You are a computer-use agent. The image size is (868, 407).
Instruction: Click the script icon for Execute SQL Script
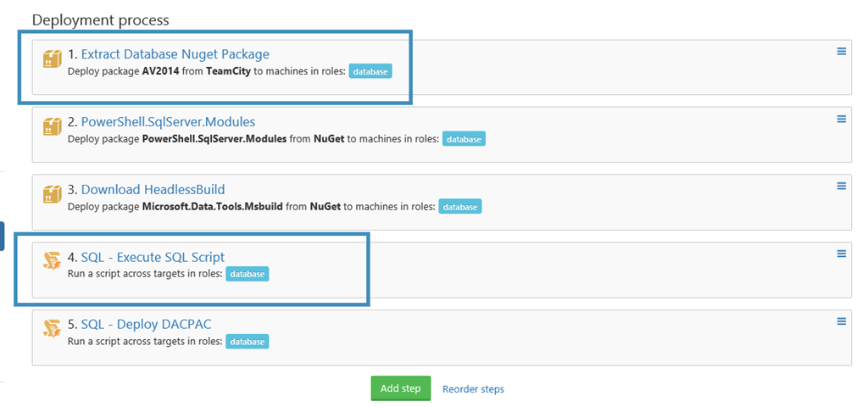pyautogui.click(x=53, y=261)
